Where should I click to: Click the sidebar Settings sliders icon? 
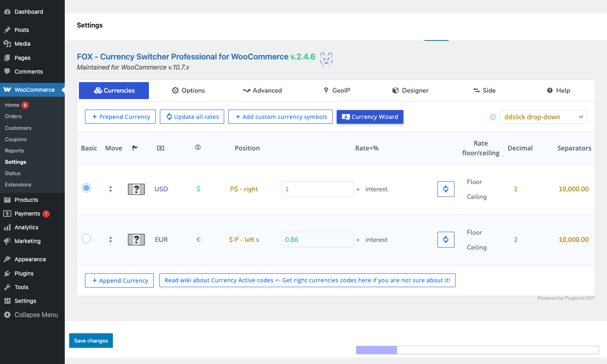click(7, 301)
